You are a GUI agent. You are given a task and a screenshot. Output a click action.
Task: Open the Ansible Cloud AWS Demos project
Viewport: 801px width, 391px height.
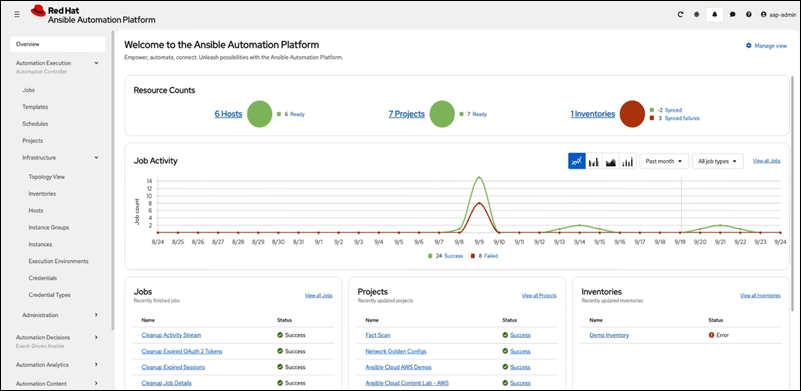point(398,367)
